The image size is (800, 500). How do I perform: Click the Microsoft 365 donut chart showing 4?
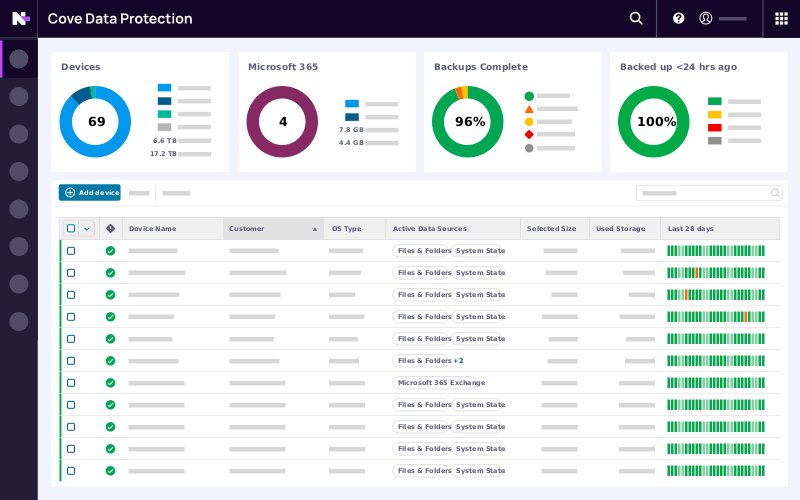pyautogui.click(x=282, y=121)
